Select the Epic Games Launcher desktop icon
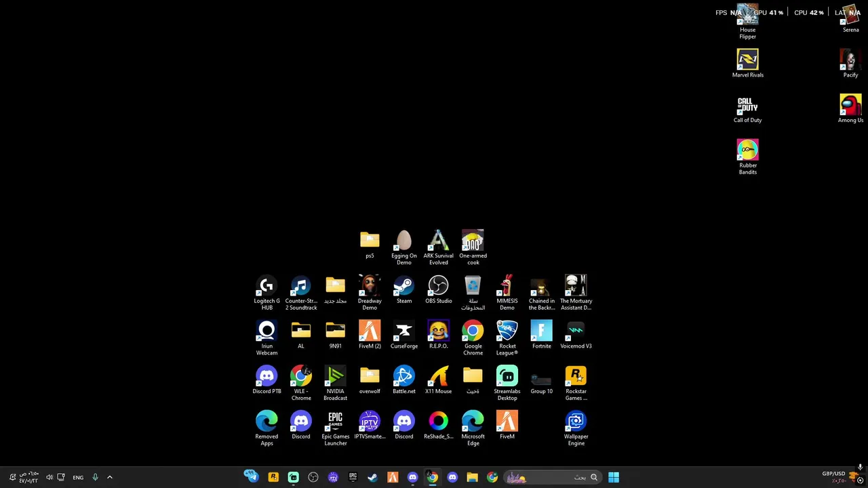 tap(335, 428)
